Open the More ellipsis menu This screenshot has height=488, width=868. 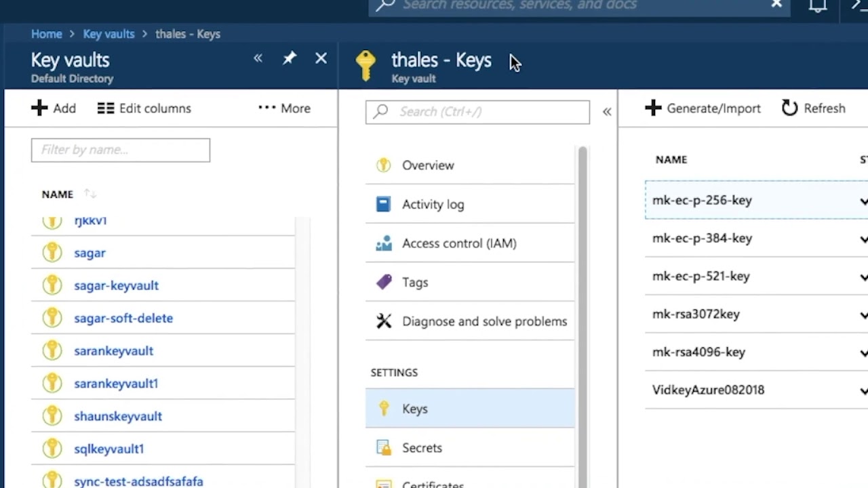[x=284, y=108]
